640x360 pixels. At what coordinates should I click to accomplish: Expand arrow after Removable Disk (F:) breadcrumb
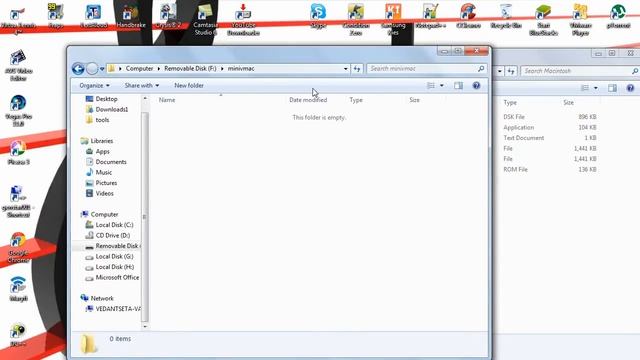pos(222,69)
